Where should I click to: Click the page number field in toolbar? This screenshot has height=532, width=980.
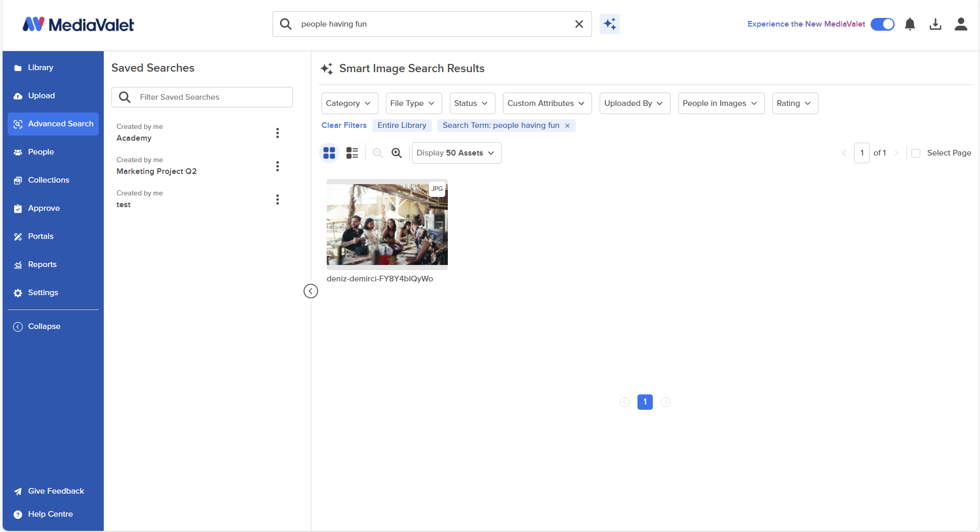862,153
